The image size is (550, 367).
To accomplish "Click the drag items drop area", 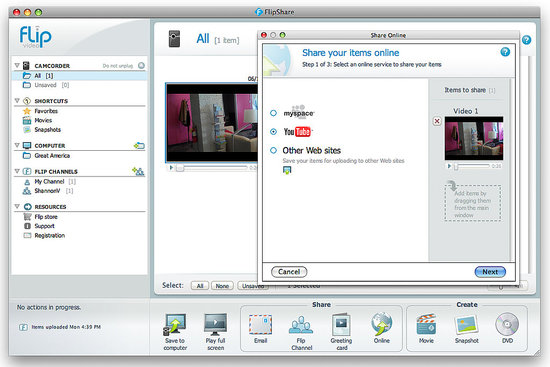I will coord(472,203).
